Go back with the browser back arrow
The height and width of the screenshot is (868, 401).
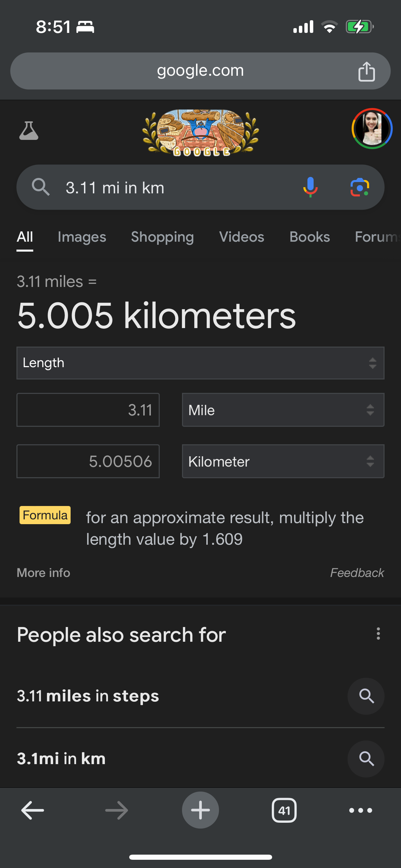(x=33, y=810)
